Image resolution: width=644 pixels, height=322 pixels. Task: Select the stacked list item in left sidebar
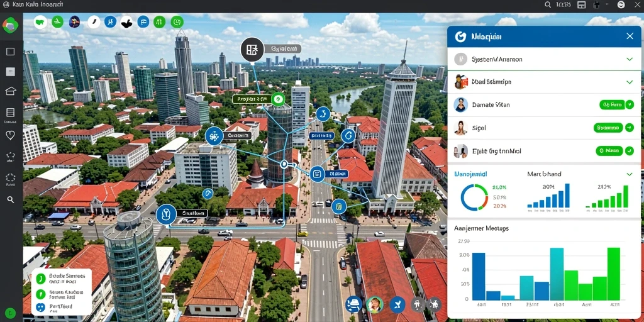point(11,113)
